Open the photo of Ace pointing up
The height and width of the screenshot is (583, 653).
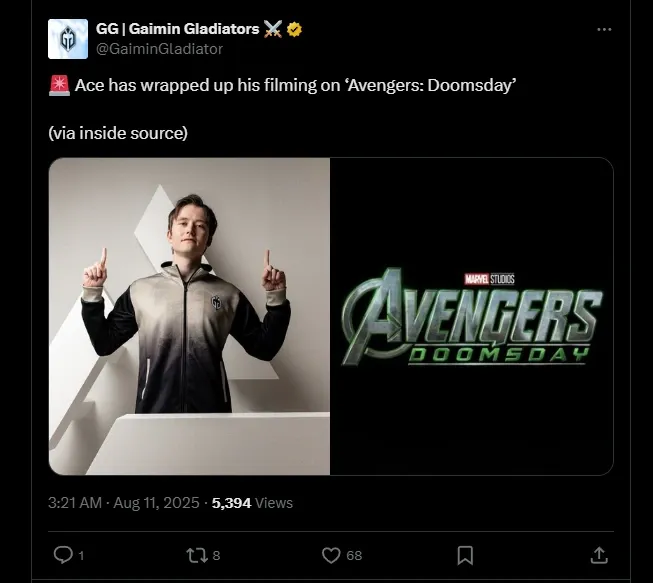point(189,316)
